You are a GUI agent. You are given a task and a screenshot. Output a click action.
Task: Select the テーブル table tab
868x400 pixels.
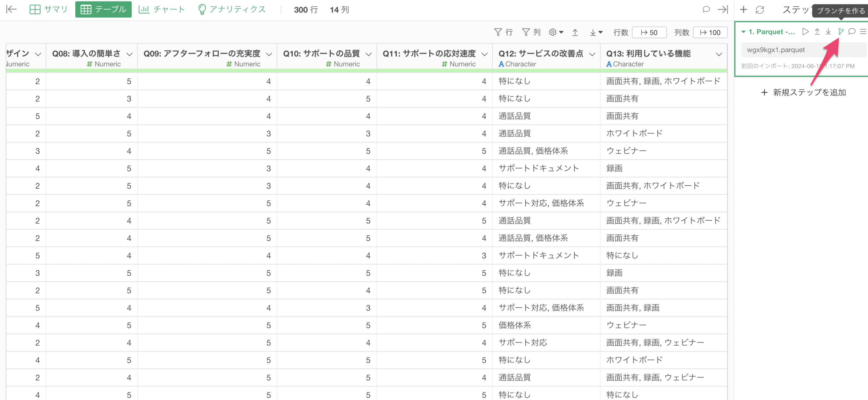103,9
